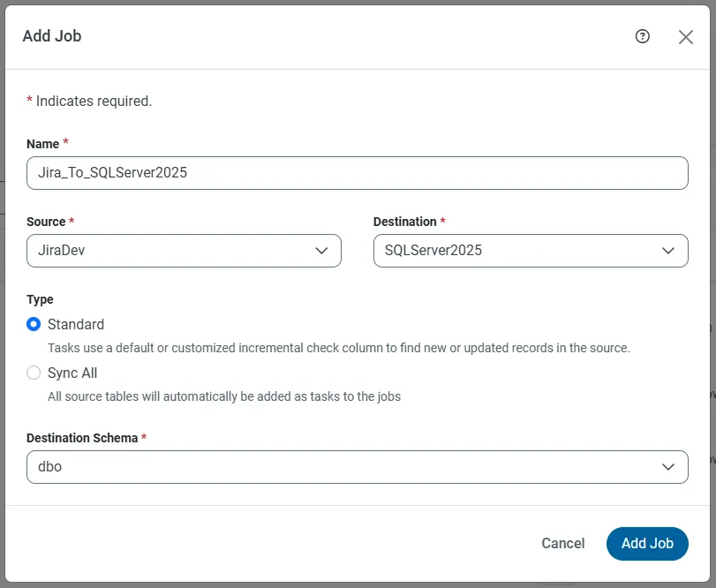Image resolution: width=716 pixels, height=588 pixels.
Task: Click the "Standard" option label text
Action: tap(76, 324)
